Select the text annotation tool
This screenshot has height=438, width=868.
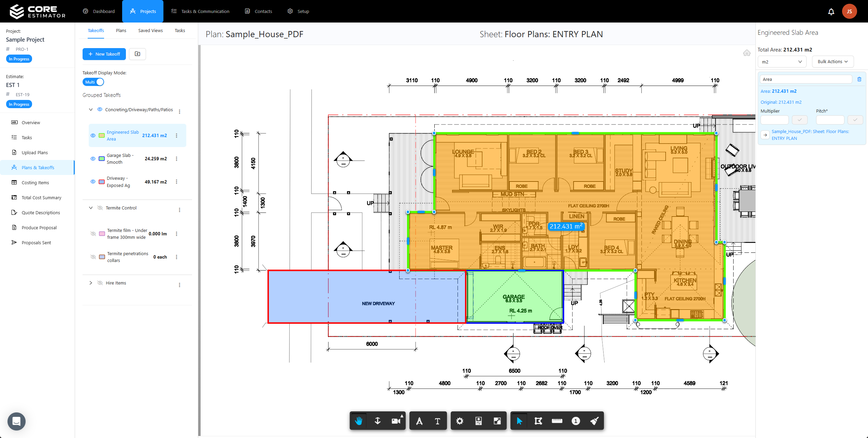point(437,421)
